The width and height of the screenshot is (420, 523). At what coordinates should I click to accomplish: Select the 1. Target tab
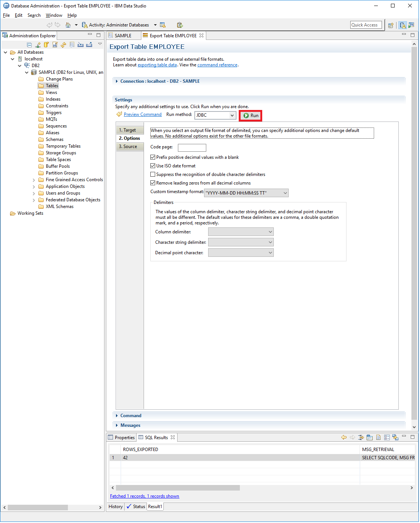[130, 130]
